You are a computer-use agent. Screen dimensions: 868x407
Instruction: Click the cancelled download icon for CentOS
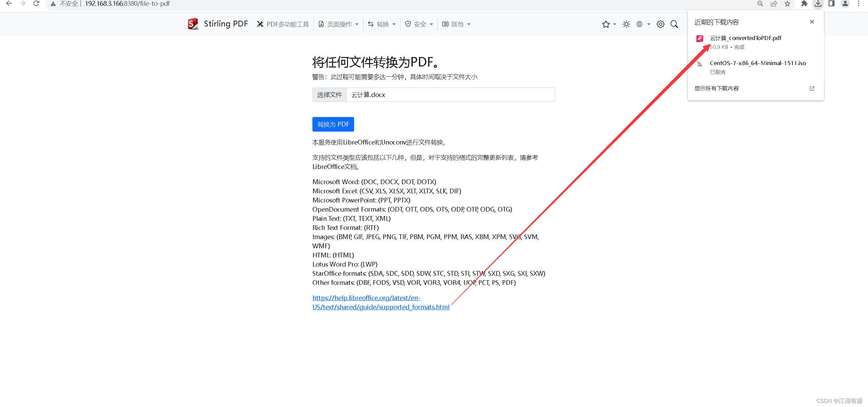click(x=699, y=63)
